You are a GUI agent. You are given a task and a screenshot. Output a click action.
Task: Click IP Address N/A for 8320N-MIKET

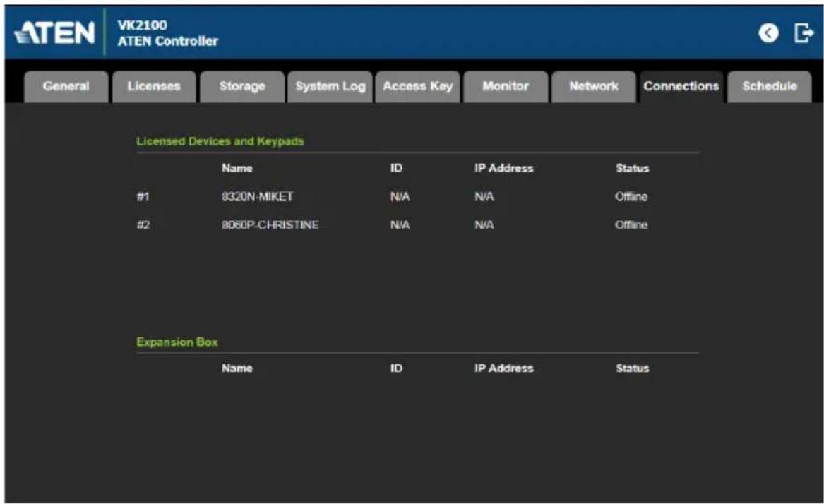484,196
